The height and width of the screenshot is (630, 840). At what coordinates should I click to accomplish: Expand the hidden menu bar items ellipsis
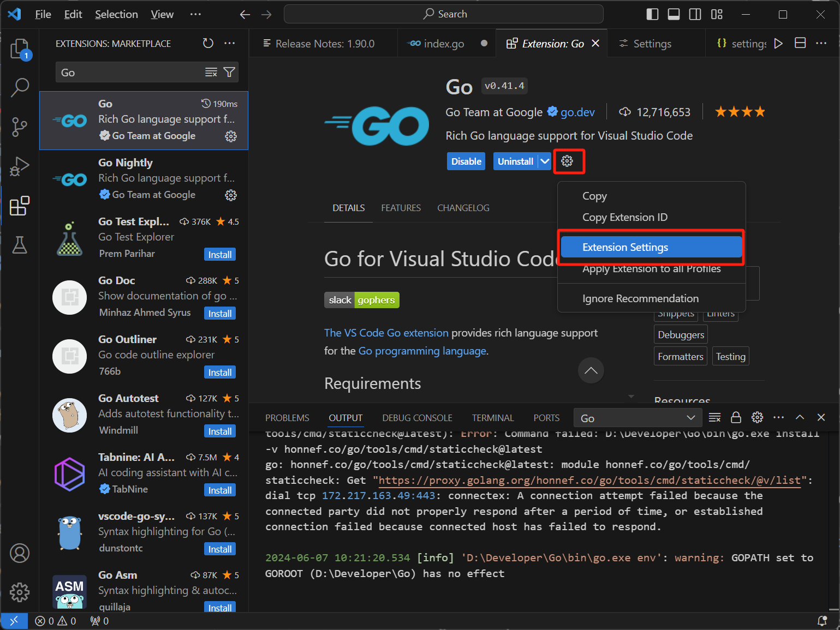tap(195, 14)
